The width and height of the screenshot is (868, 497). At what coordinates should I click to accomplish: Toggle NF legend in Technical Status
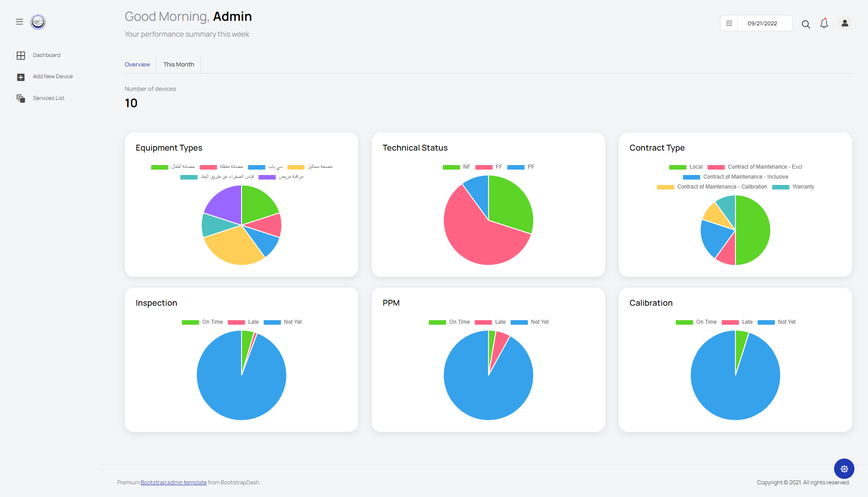(x=457, y=167)
